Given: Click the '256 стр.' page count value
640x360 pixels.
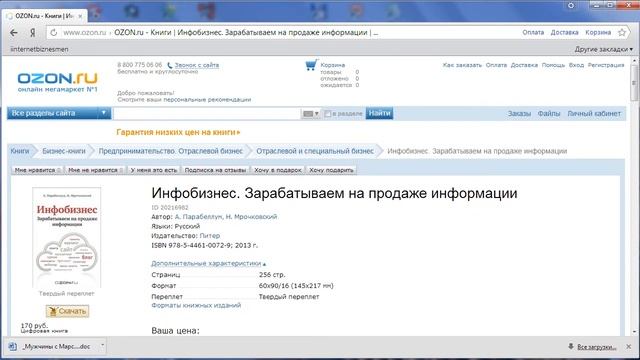Looking at the screenshot, I should [272, 275].
